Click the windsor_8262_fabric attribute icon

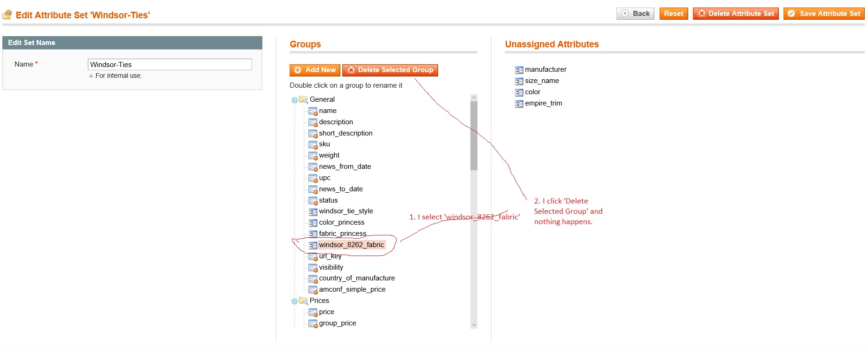pyautogui.click(x=313, y=245)
